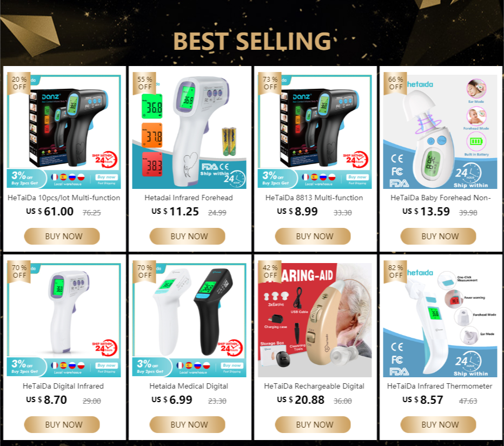This screenshot has width=504, height=446.
Task: Click the 70% OFF badge on HeTaiDa Digital Infrared
Action: point(19,272)
